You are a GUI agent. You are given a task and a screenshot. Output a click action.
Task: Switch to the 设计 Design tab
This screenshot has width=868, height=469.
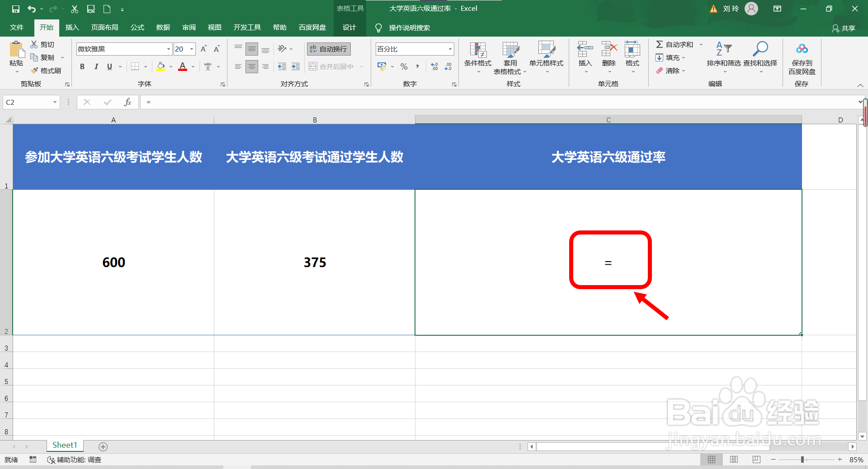coord(349,28)
